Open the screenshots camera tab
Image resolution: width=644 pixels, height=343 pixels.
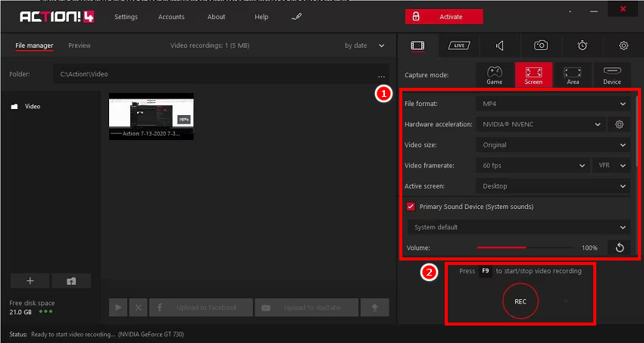[541, 45]
